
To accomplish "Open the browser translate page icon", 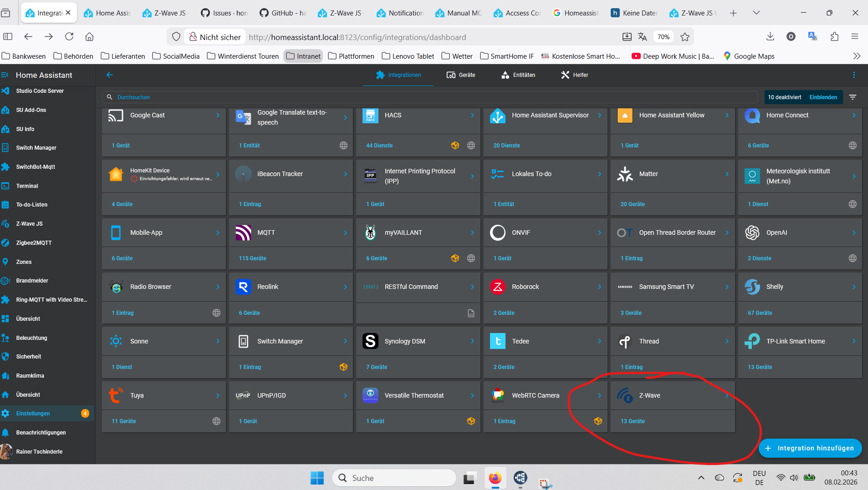I will point(643,37).
